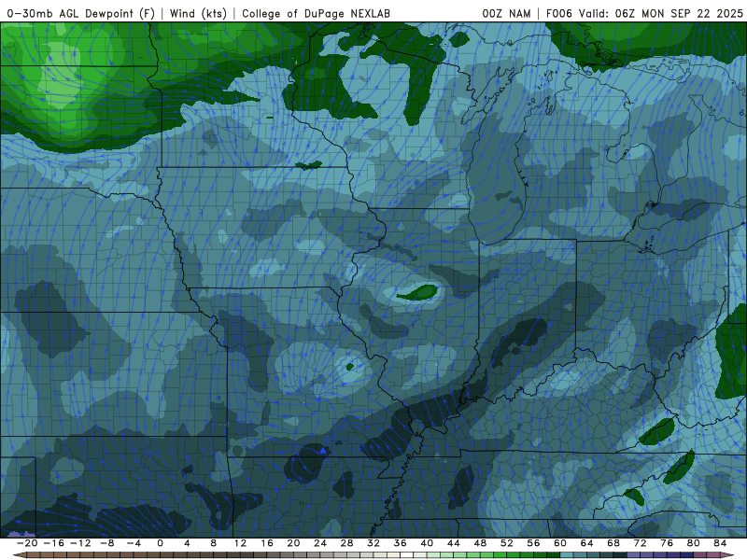The width and height of the screenshot is (747, 560).
Task: Click the 'College of DuPage NEXLAB' label
Action: click(316, 13)
